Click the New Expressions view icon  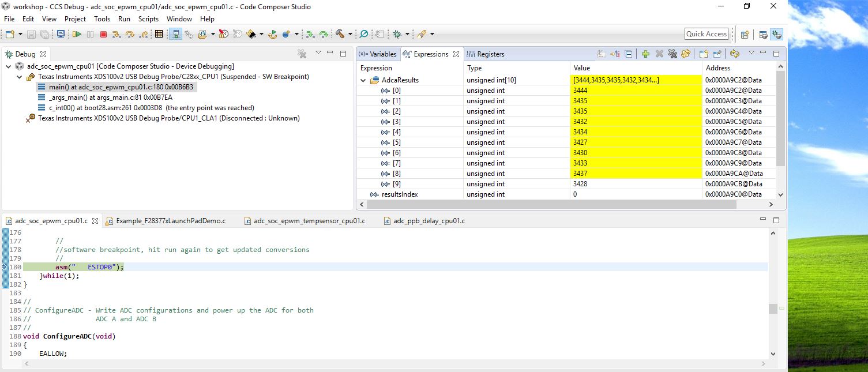click(x=704, y=54)
